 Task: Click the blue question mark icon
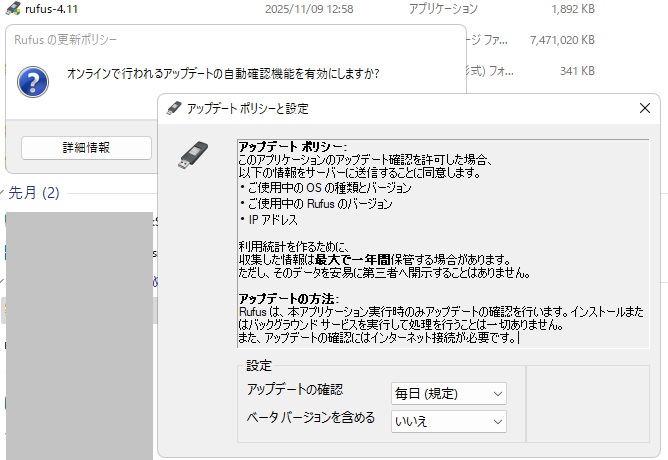34,79
